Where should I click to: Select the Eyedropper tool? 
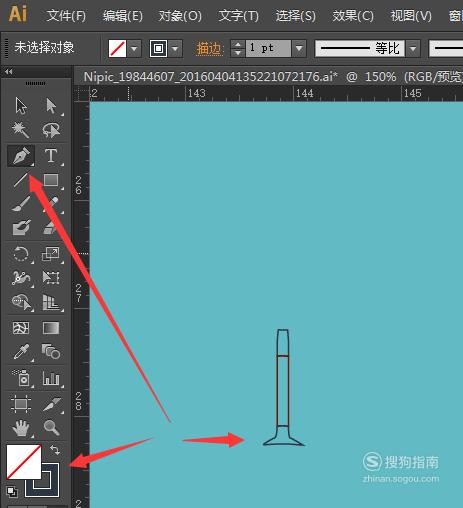click(21, 352)
